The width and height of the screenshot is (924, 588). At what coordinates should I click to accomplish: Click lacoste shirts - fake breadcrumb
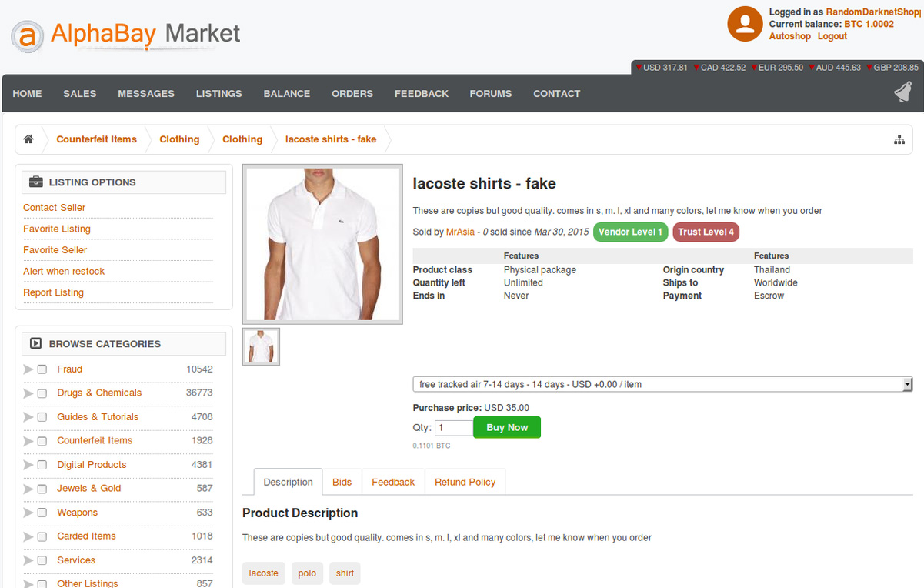click(331, 139)
